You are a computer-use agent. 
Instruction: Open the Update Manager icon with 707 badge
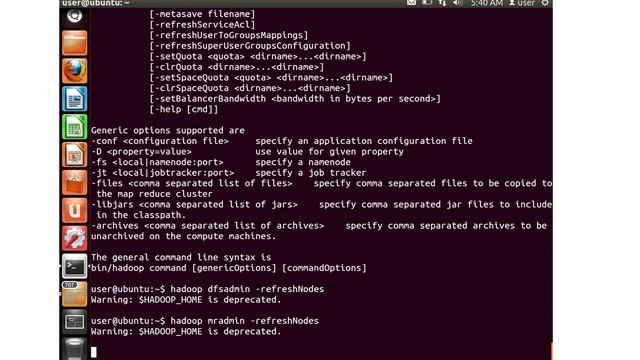[x=74, y=294]
